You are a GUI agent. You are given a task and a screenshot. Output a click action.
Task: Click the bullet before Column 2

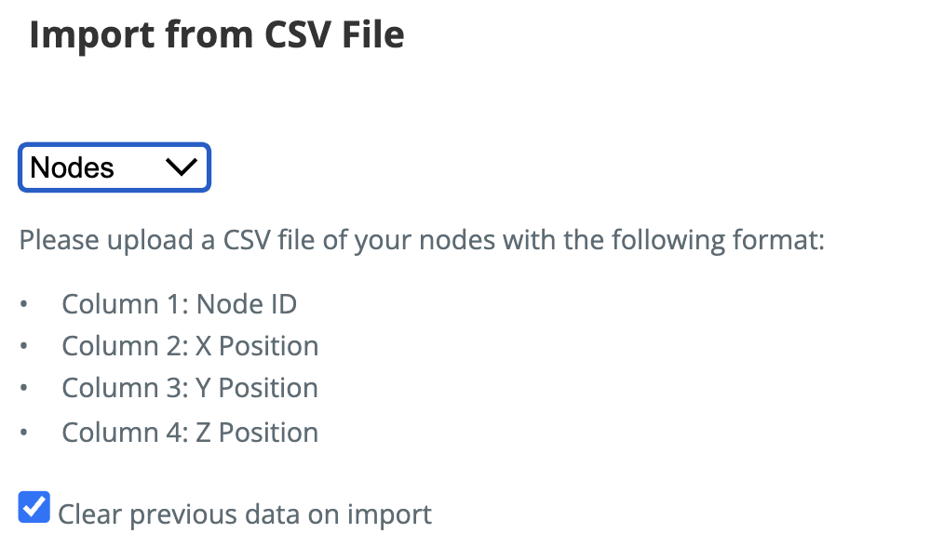point(24,347)
